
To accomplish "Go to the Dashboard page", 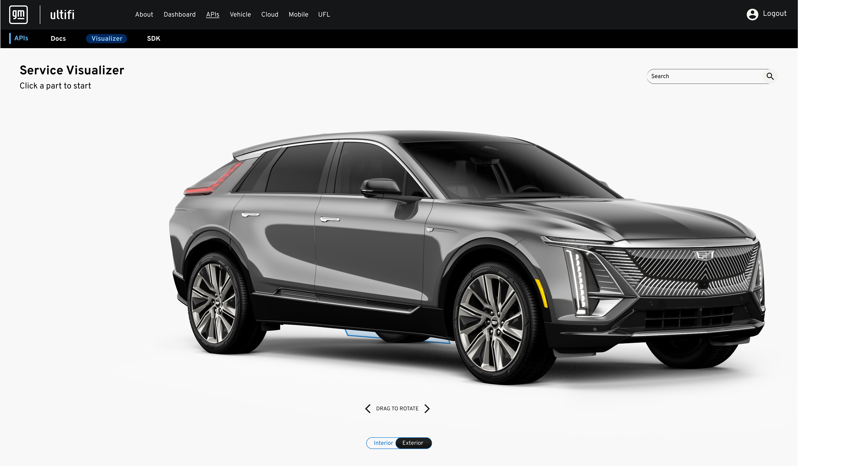I will (x=180, y=14).
